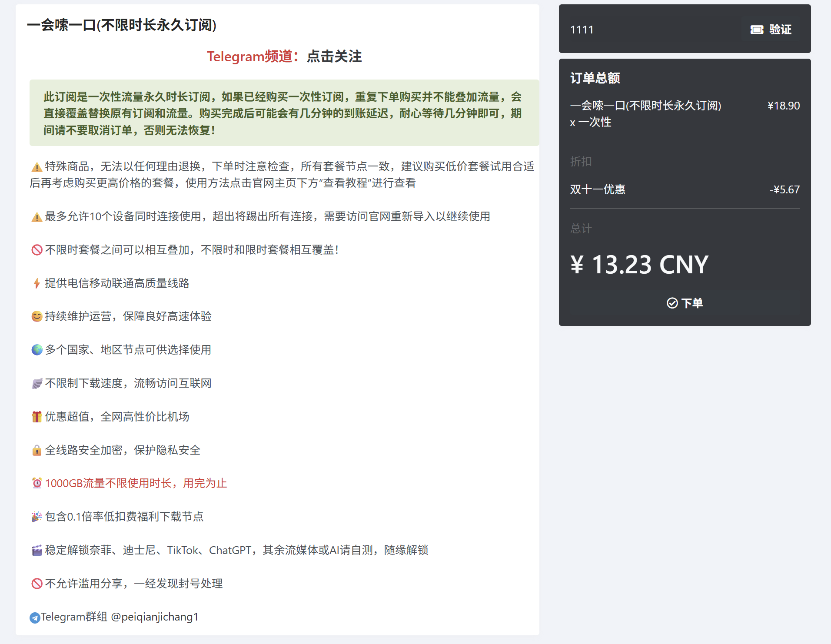
Task: Click the Telegram paper-plane icon near 群组
Action: pyautogui.click(x=35, y=617)
